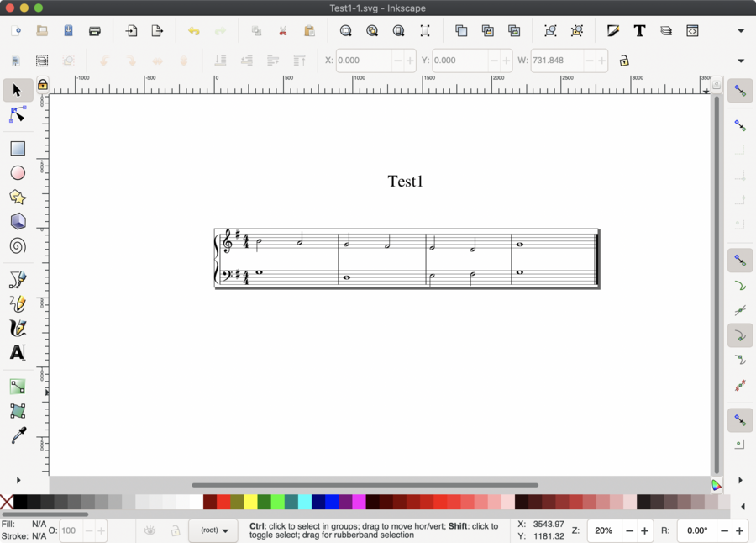Toggle guide lock at ruler corner
Screen dimensions: 756x543
pos(42,85)
